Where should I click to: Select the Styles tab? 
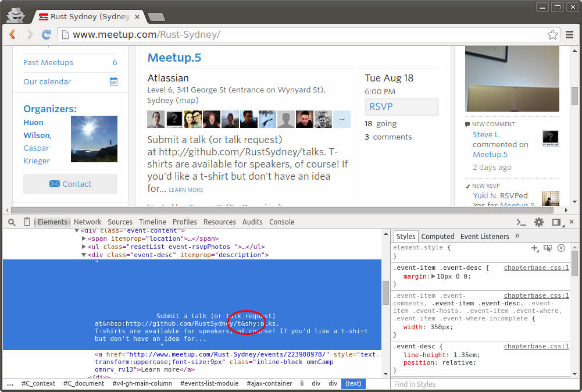coord(406,237)
